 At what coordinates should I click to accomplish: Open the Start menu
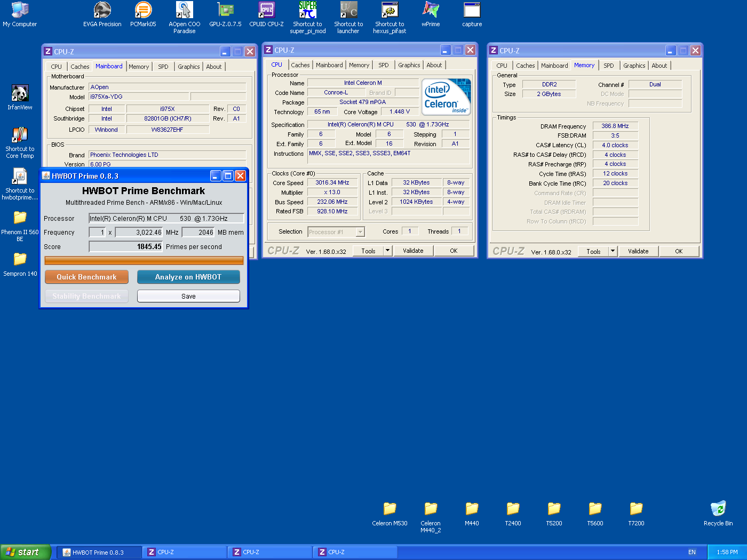point(26,552)
